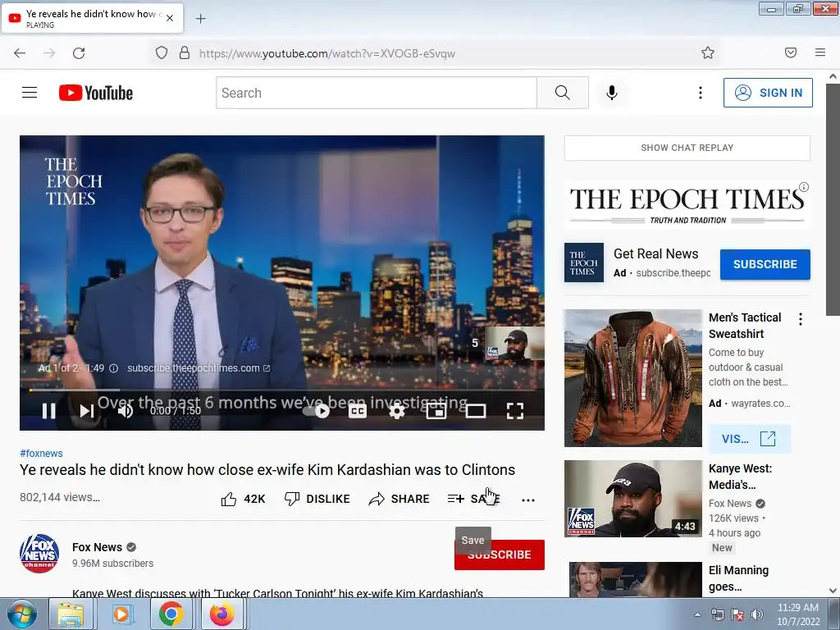The width and height of the screenshot is (840, 630).
Task: Toggle the autoplay switch in player
Action: point(316,411)
